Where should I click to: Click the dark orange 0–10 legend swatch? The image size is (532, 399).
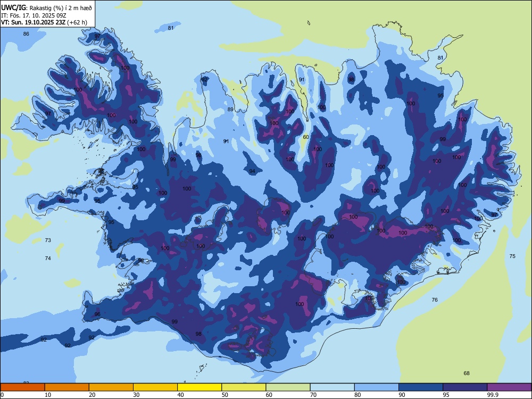coord(22,387)
